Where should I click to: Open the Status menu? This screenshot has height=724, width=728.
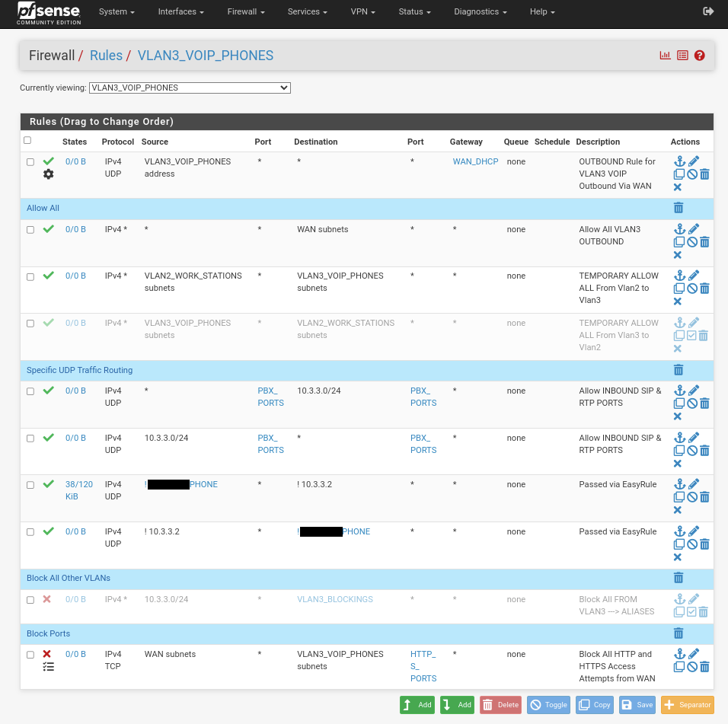(x=414, y=11)
